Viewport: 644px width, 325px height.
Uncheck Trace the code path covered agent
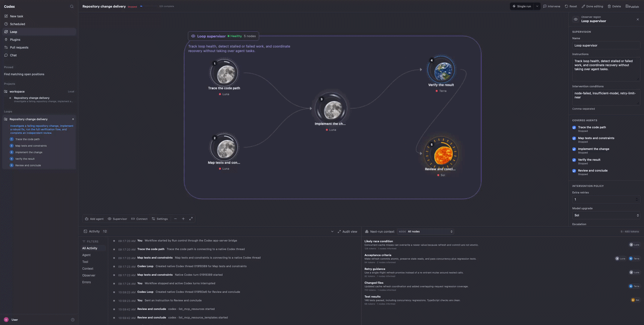tap(574, 127)
